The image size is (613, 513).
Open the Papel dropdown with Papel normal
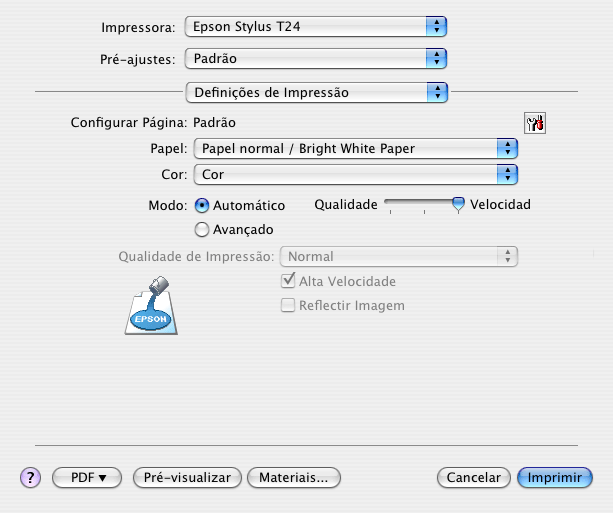click(x=356, y=149)
